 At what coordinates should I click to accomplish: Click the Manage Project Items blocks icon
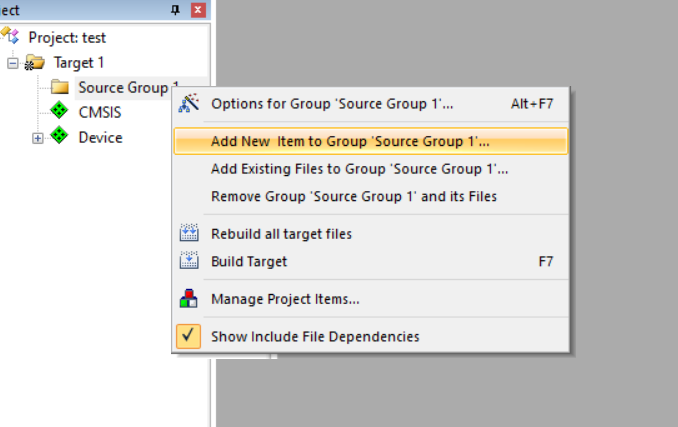pyautogui.click(x=189, y=299)
